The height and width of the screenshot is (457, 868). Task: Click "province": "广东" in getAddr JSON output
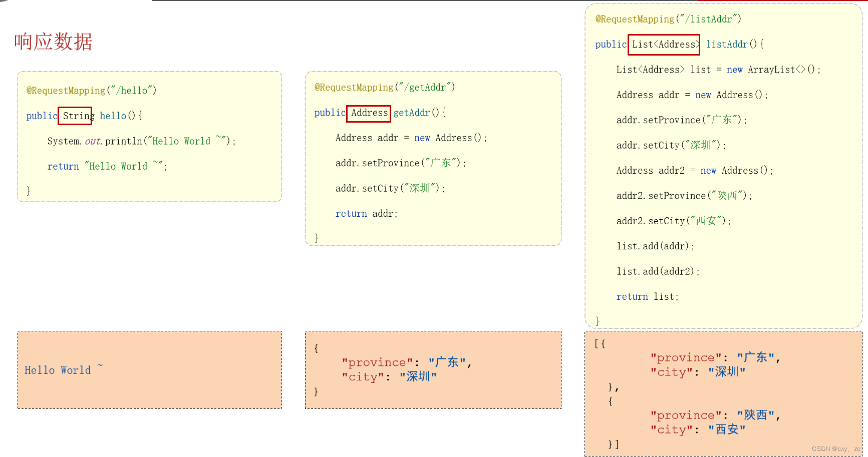(x=406, y=362)
